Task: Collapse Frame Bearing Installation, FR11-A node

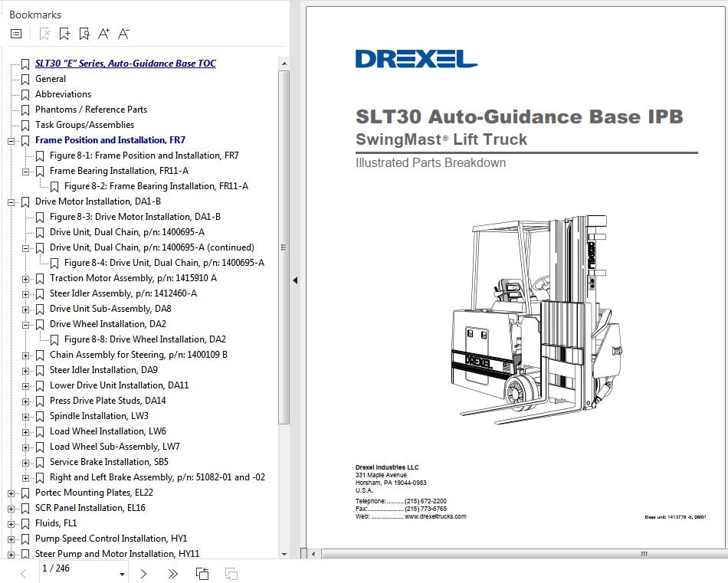Action: [x=25, y=172]
